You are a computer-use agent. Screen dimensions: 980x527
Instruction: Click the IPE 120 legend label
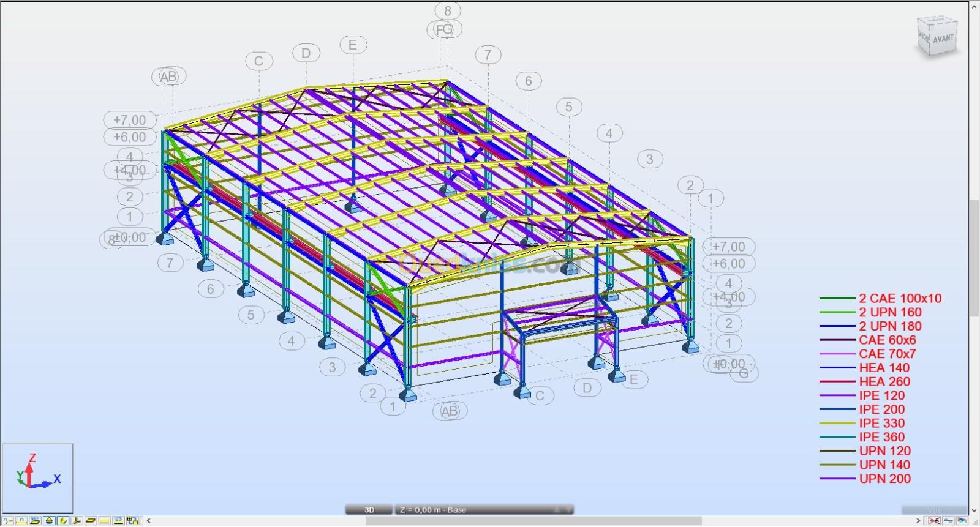[882, 395]
